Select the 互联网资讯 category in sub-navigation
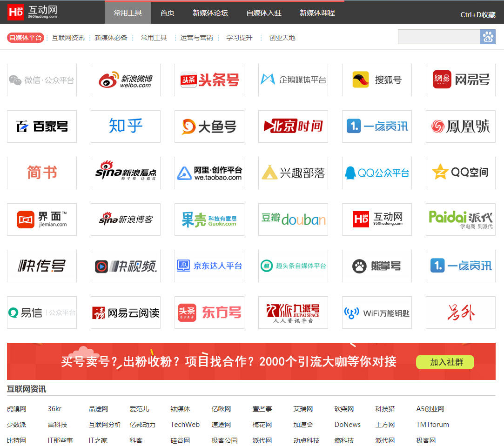 tap(68, 38)
